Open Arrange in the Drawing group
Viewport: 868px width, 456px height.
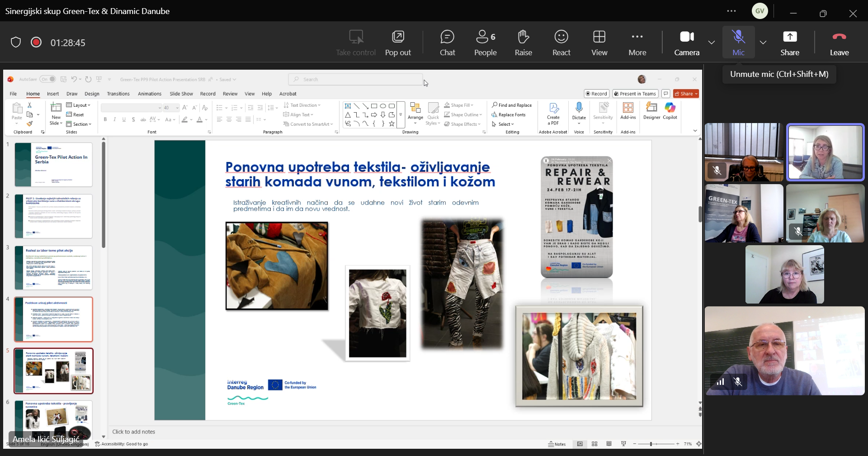(x=415, y=114)
